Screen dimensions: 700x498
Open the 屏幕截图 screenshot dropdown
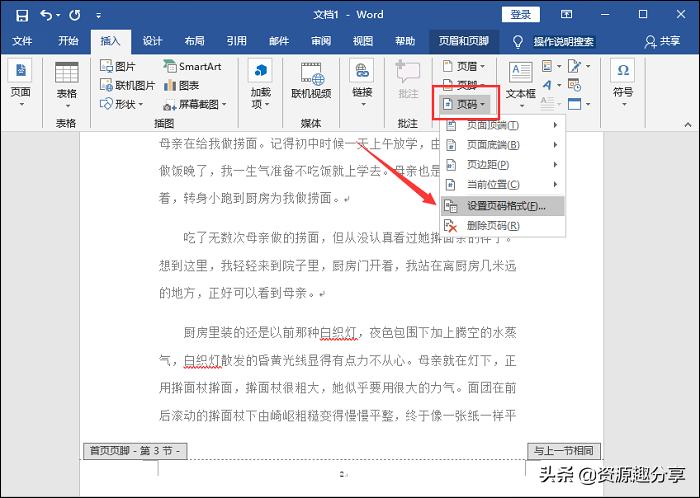(x=195, y=104)
